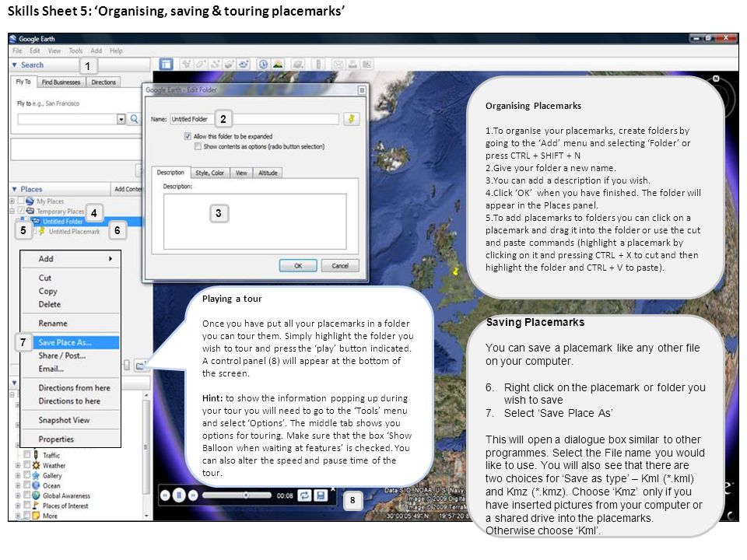The height and width of the screenshot is (560, 747).
Task: Click play tour folder button in Places panel
Action: coord(139,366)
